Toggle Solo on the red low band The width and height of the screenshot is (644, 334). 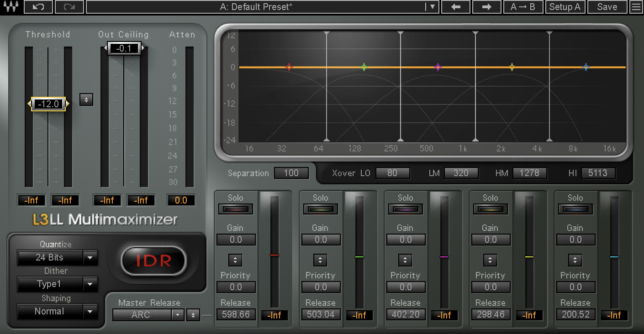[x=235, y=209]
